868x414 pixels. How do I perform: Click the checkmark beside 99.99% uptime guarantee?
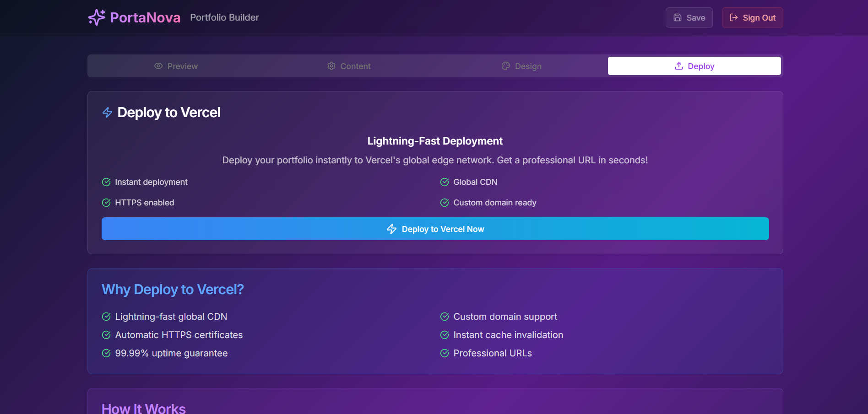[x=106, y=353]
